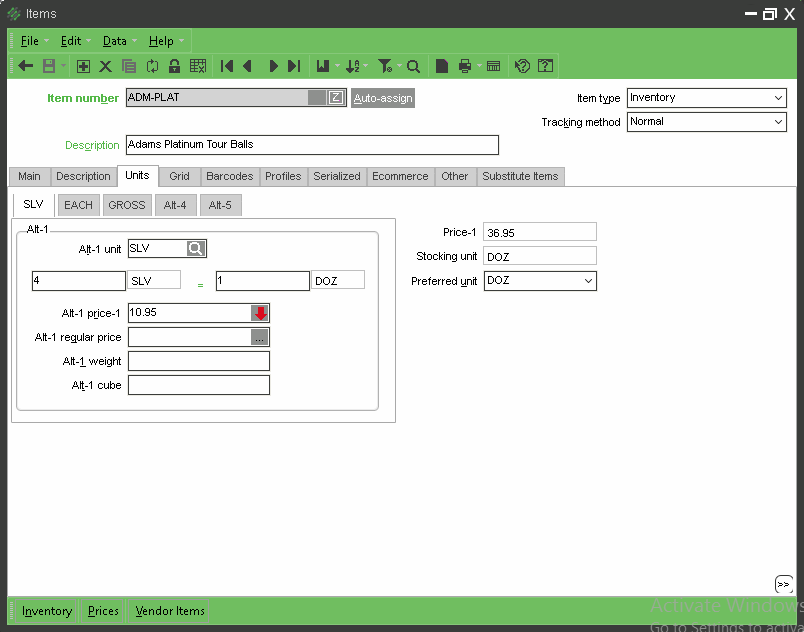Viewport: 804px width, 632px height.
Task: Switch to the Ecommerce tab
Action: point(400,176)
